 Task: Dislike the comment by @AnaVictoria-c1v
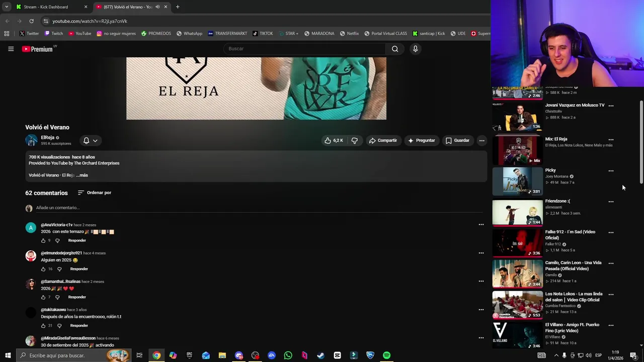pyautogui.click(x=57, y=240)
